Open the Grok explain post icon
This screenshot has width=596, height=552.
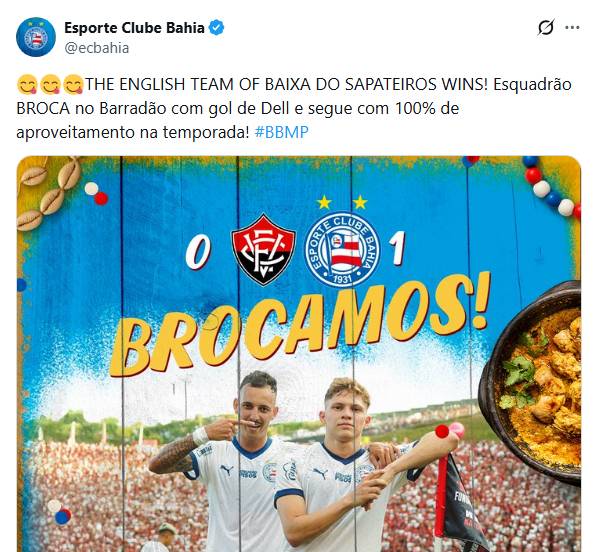click(x=546, y=27)
